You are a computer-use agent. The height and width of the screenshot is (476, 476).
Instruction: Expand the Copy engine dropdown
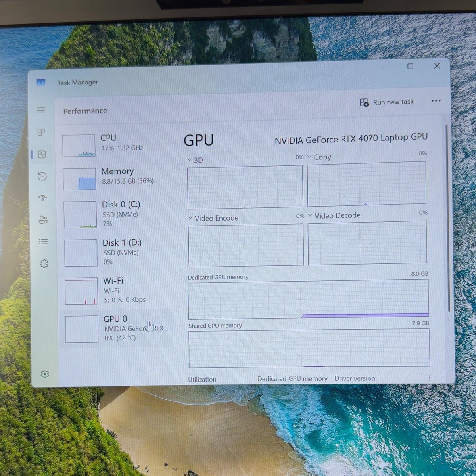(319, 157)
